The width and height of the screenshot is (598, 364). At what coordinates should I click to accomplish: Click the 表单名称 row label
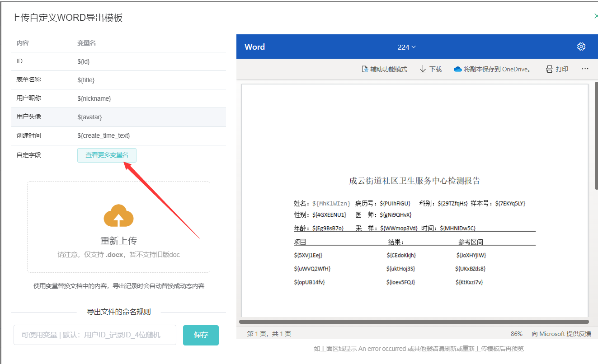click(28, 79)
